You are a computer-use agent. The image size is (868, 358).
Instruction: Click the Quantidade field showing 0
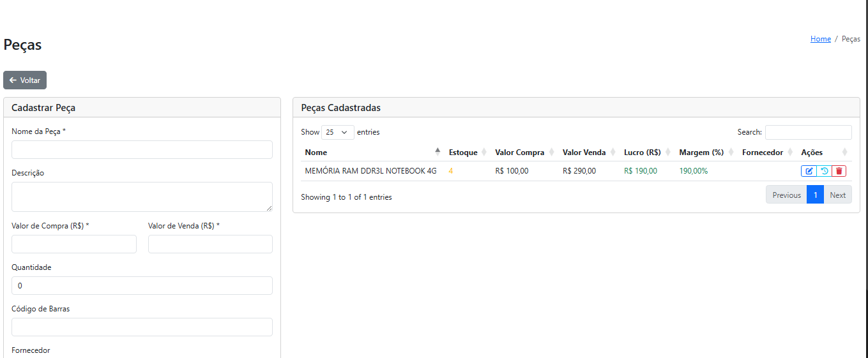(x=142, y=285)
